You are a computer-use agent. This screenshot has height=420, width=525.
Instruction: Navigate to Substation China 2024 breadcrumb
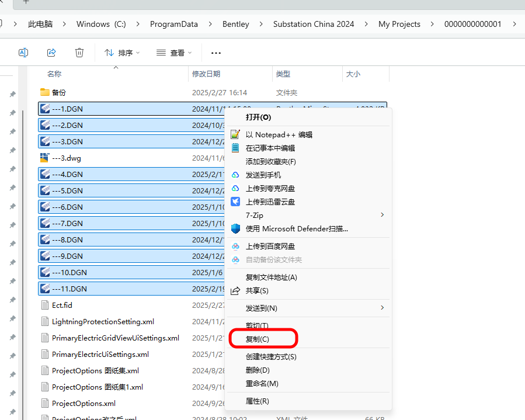click(x=314, y=24)
